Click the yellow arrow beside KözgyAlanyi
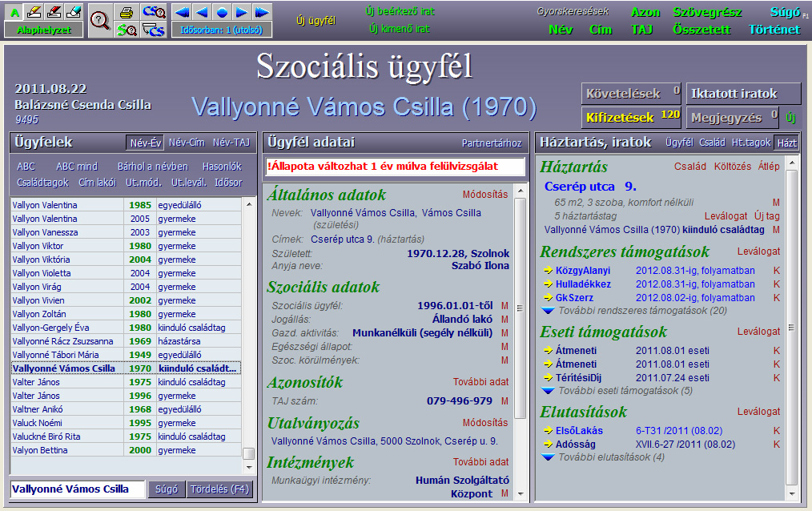 point(548,271)
